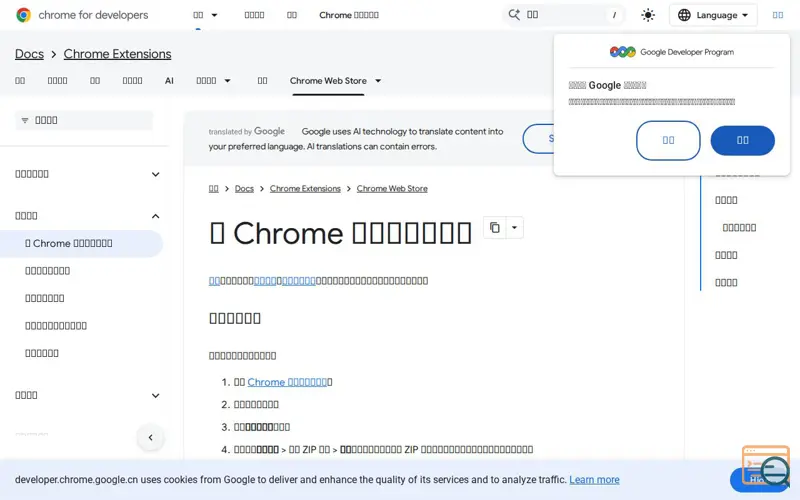This screenshot has height=500, width=800.
Task: Collapse the open sidebar section with up chevron
Action: [x=156, y=216]
